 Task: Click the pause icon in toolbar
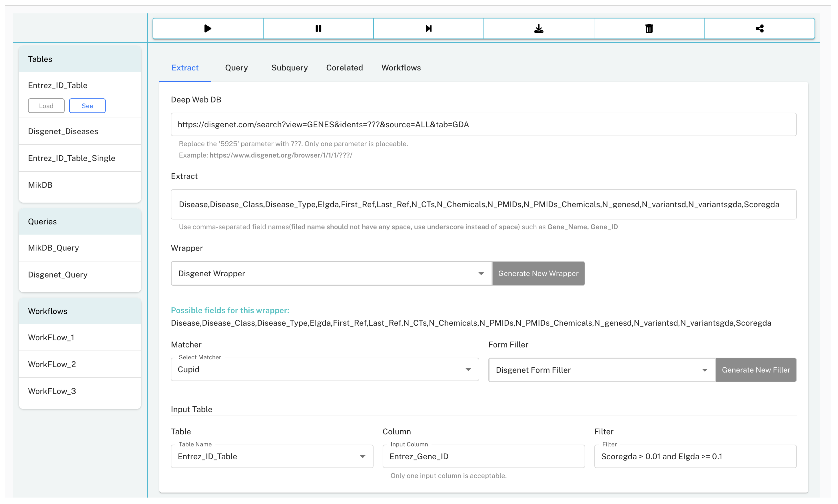click(x=318, y=28)
